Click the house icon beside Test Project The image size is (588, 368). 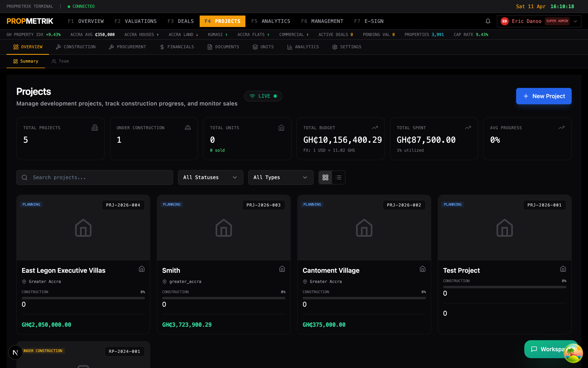click(x=563, y=269)
